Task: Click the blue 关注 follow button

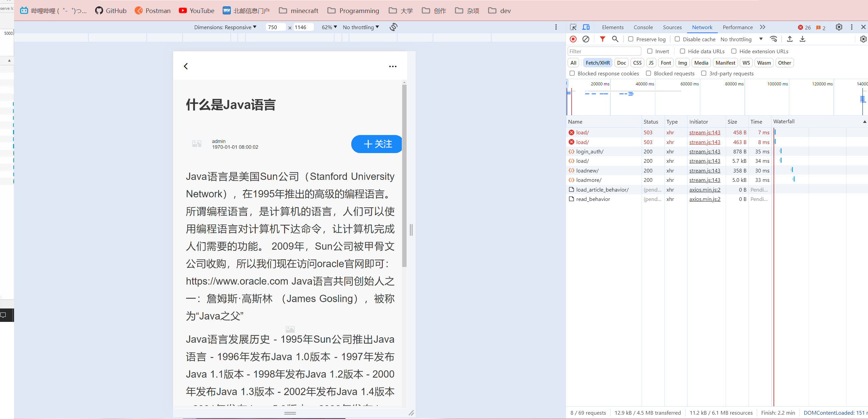Action: point(377,144)
